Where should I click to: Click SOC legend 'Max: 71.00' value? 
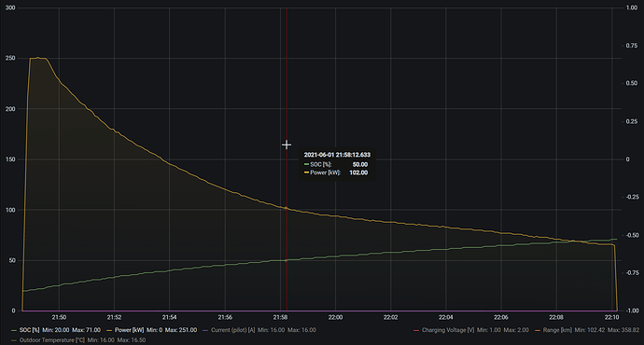[x=86, y=330]
